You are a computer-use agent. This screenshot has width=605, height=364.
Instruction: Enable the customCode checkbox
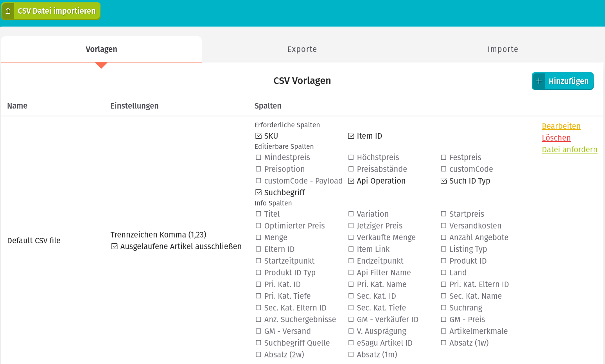pyautogui.click(x=443, y=169)
